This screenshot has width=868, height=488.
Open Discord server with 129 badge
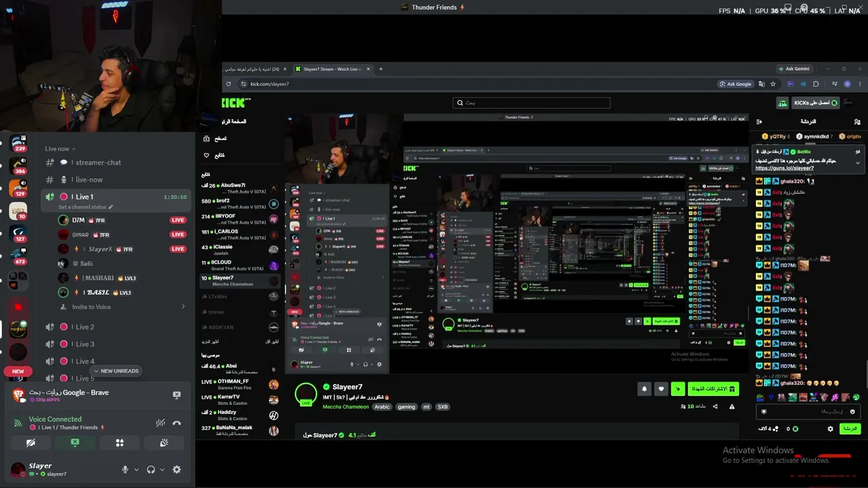tap(18, 189)
